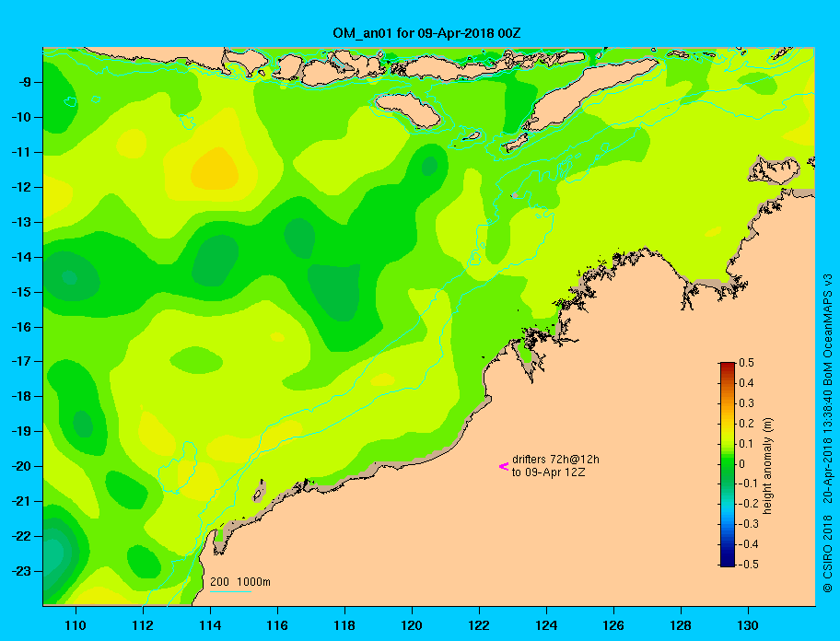
Task: Click the -19 latitude axis label
Action: click(21, 431)
